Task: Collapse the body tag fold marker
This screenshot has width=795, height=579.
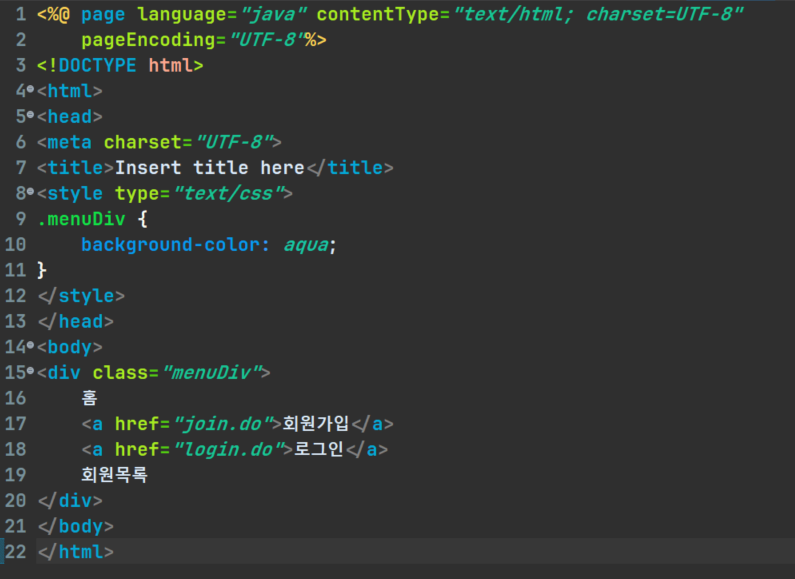Action: [30, 345]
